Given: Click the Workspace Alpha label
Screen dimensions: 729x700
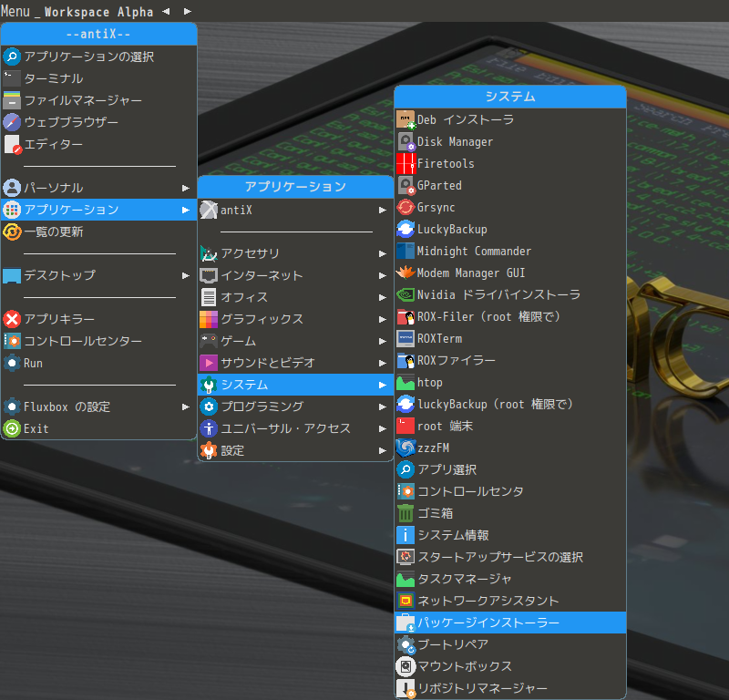Looking at the screenshot, I should pos(98,12).
